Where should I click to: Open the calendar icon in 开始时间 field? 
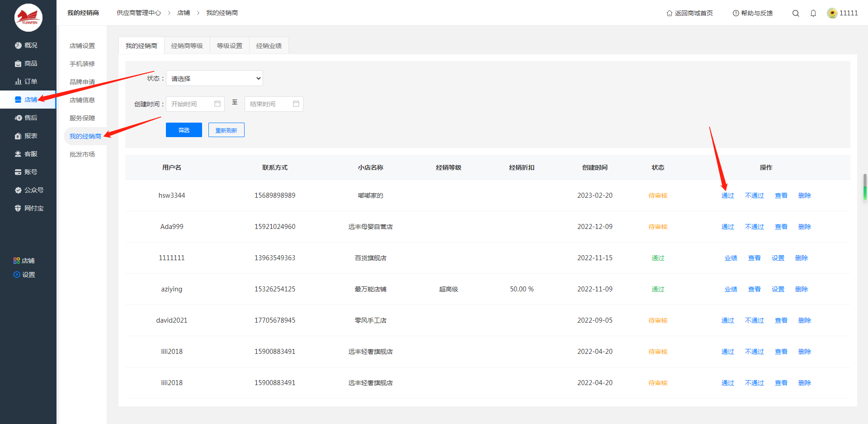point(217,104)
